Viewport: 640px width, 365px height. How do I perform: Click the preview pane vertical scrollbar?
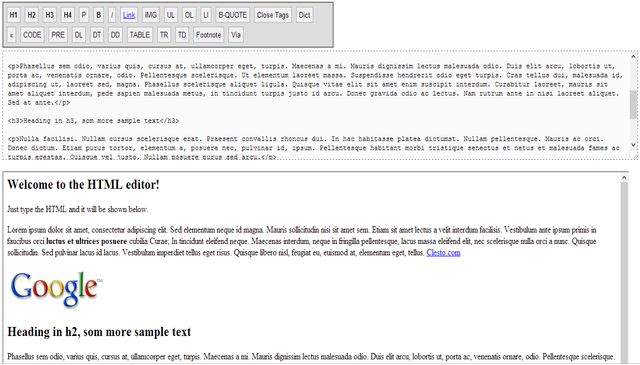[x=624, y=273]
